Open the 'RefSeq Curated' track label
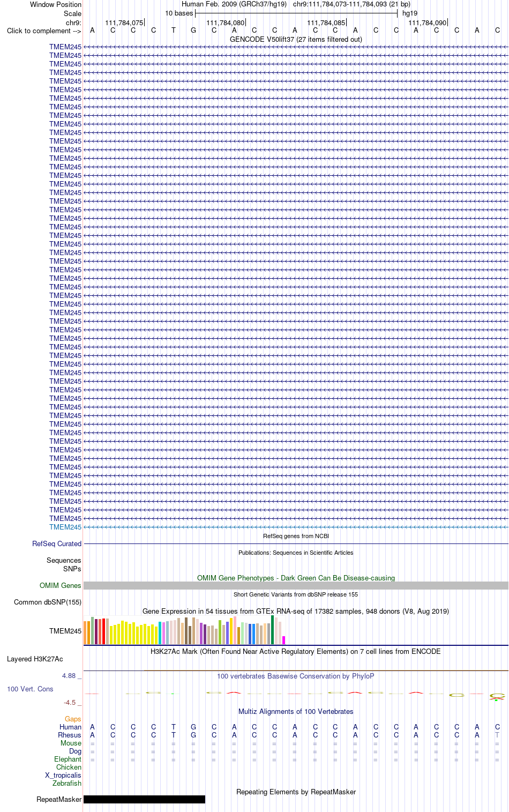The width and height of the screenshot is (509, 812). pos(57,543)
